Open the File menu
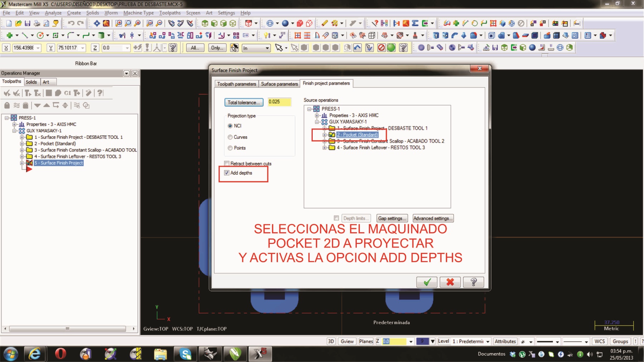The height and width of the screenshot is (362, 644). pos(6,13)
